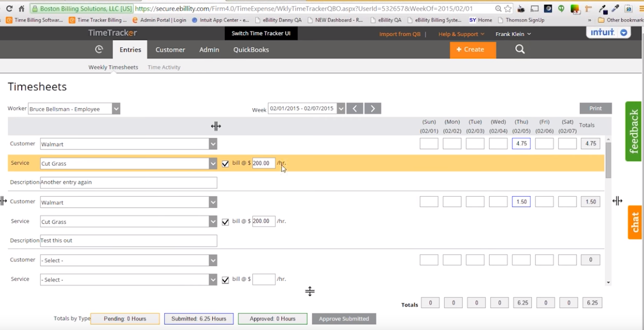Select the Time Activity subtab
This screenshot has height=330, width=644.
pyautogui.click(x=164, y=67)
